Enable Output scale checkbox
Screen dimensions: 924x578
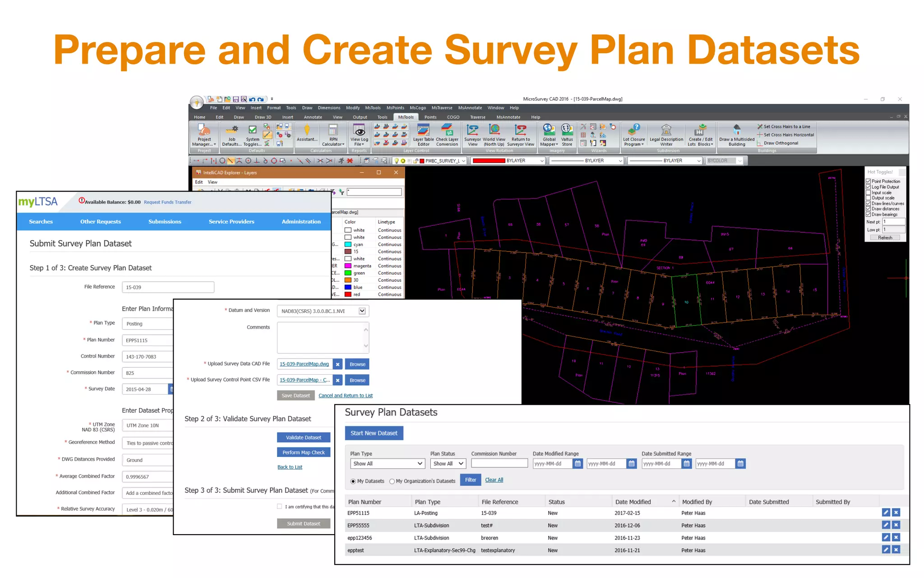tap(868, 198)
